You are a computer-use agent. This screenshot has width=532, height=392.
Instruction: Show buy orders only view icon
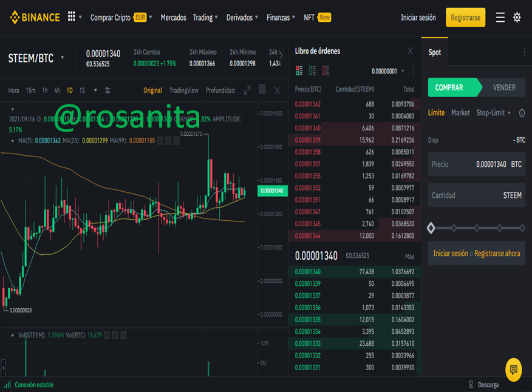click(313, 70)
